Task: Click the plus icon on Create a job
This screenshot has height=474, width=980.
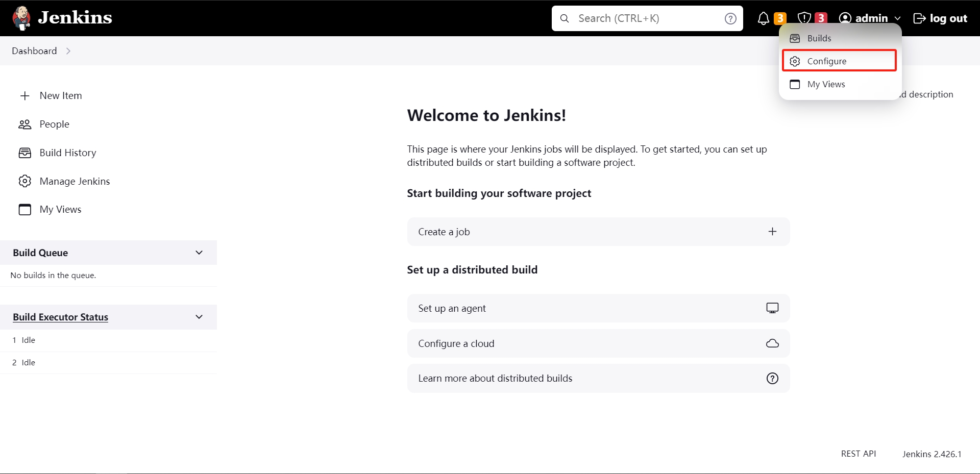Action: [x=772, y=232]
